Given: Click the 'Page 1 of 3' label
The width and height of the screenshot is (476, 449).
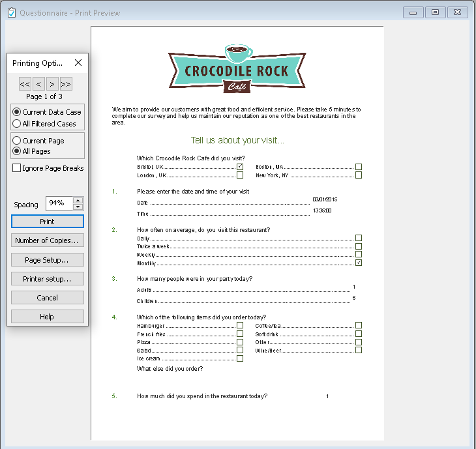Looking at the screenshot, I should [x=44, y=96].
